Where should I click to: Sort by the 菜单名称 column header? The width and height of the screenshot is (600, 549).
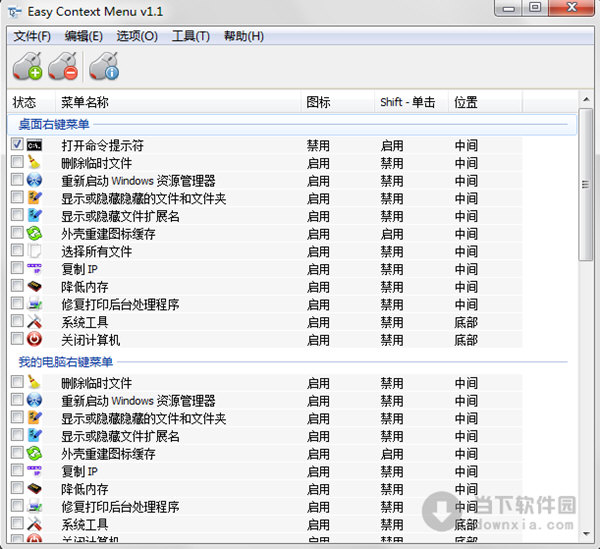pyautogui.click(x=178, y=102)
